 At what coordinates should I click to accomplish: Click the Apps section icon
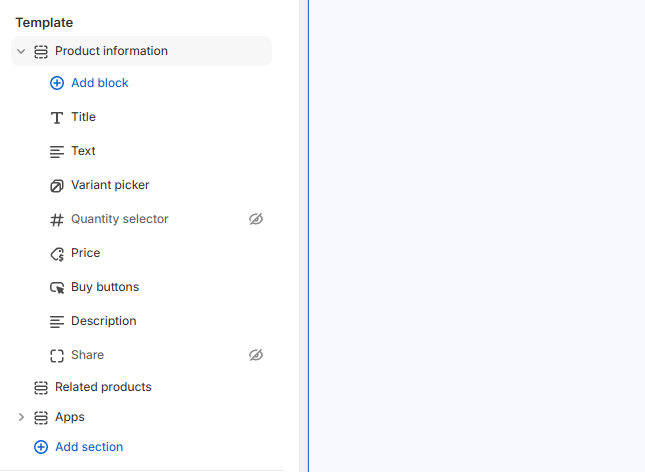[41, 417]
